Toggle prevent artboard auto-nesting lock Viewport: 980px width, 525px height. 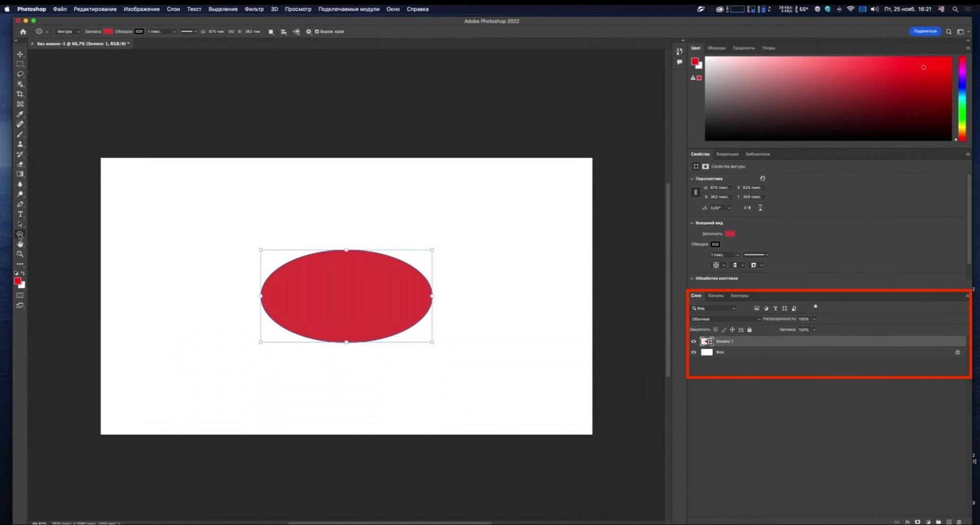tap(741, 330)
